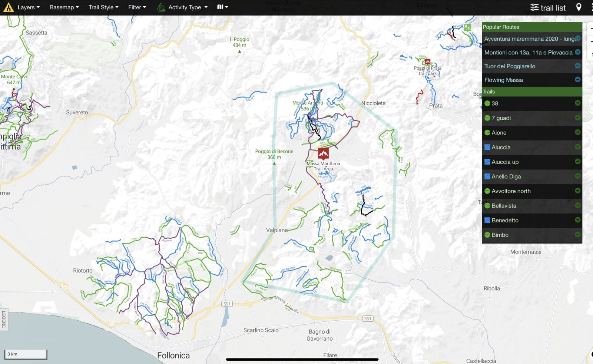The image size is (593, 364).
Task: Select the 7 guadi trail
Action: [501, 118]
